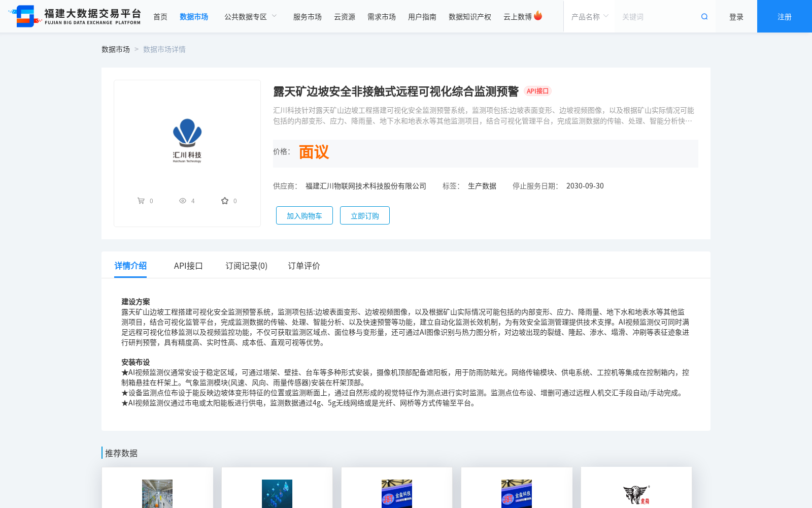Viewport: 812px width, 508px height.
Task: Click the 生产数据 tag value
Action: coord(482,186)
